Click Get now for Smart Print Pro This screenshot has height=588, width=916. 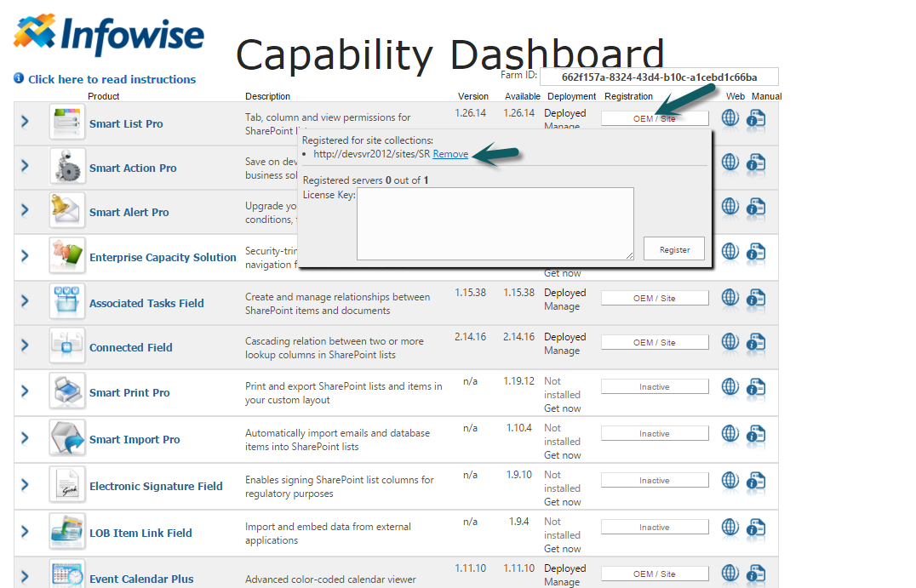point(563,408)
